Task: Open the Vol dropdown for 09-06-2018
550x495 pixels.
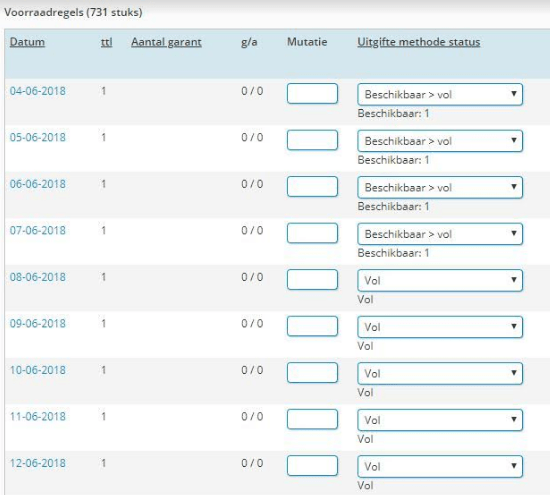Action: click(x=440, y=327)
